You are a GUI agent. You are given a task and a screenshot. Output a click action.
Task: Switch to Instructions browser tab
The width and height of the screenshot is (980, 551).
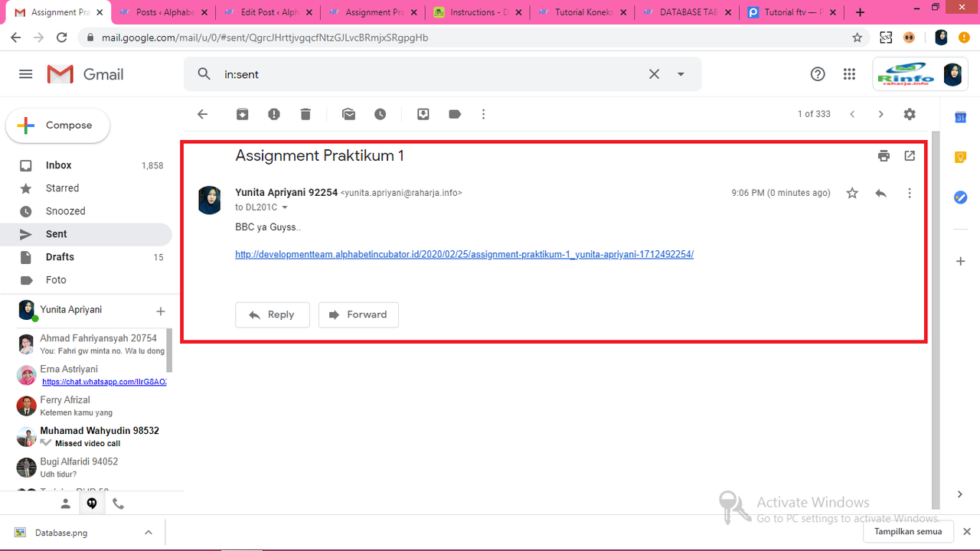click(477, 12)
